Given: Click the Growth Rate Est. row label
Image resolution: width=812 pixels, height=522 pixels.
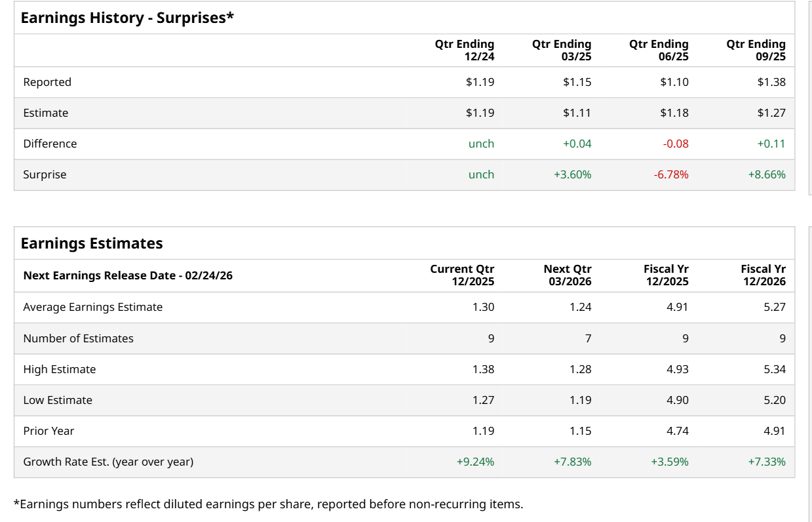Looking at the screenshot, I should click(x=108, y=462).
